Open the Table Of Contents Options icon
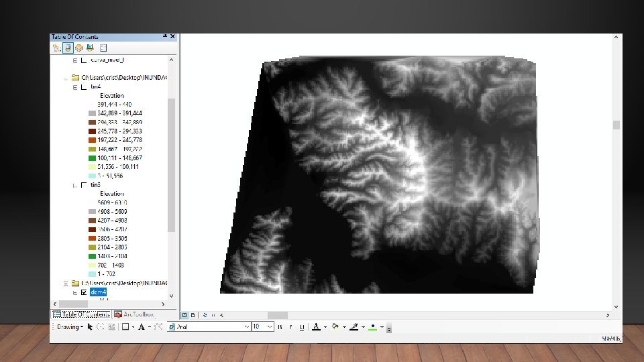This screenshot has width=644, height=362. [x=103, y=48]
